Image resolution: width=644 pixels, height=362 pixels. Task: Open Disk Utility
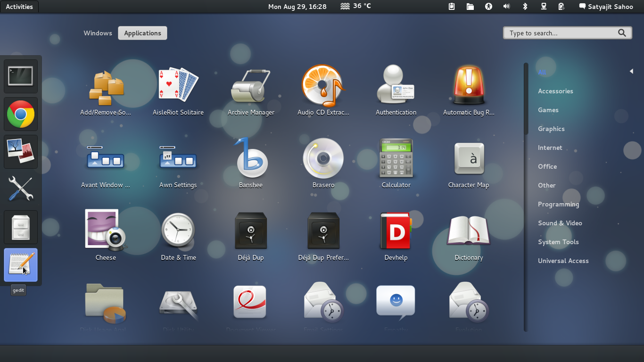(x=178, y=306)
